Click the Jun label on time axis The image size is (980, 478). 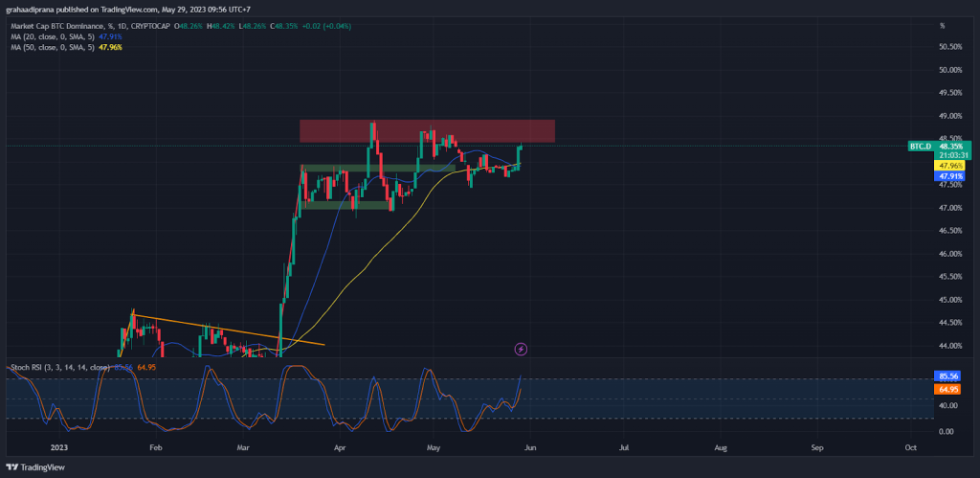[x=530, y=448]
